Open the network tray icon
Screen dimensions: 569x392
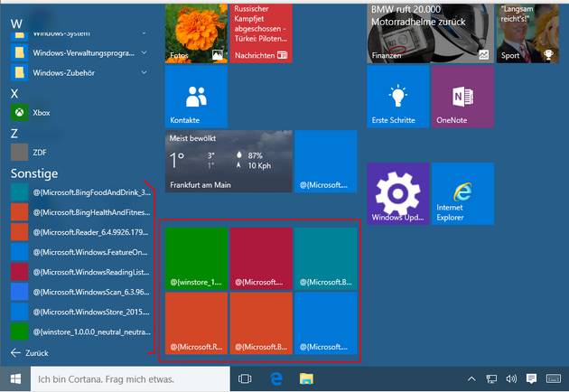(x=491, y=379)
